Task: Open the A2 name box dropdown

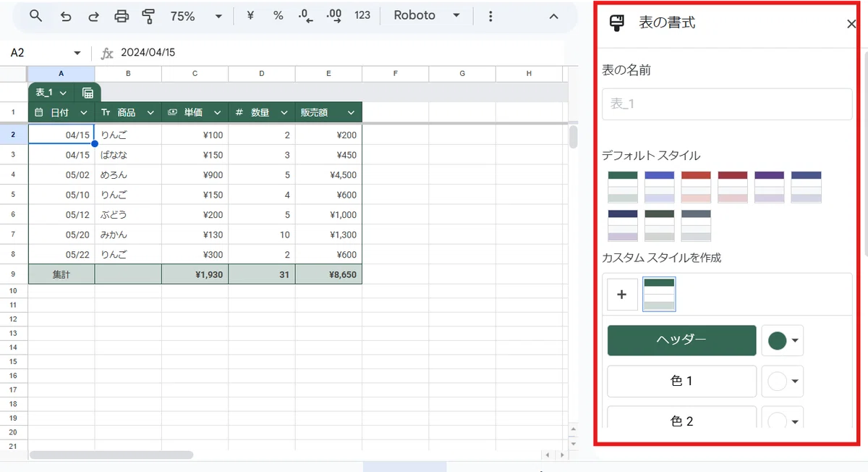Action: coord(77,53)
